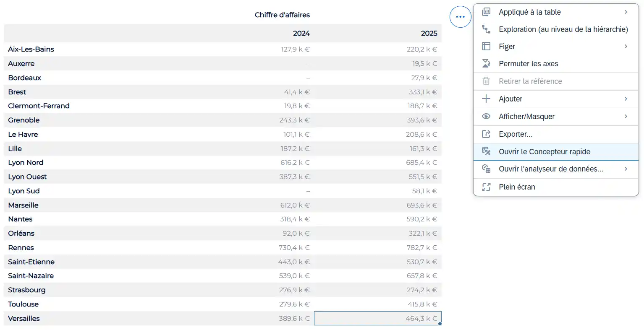Viewport: 644px width, 330px height.
Task: Click the three-dot more actions button
Action: 460,17
